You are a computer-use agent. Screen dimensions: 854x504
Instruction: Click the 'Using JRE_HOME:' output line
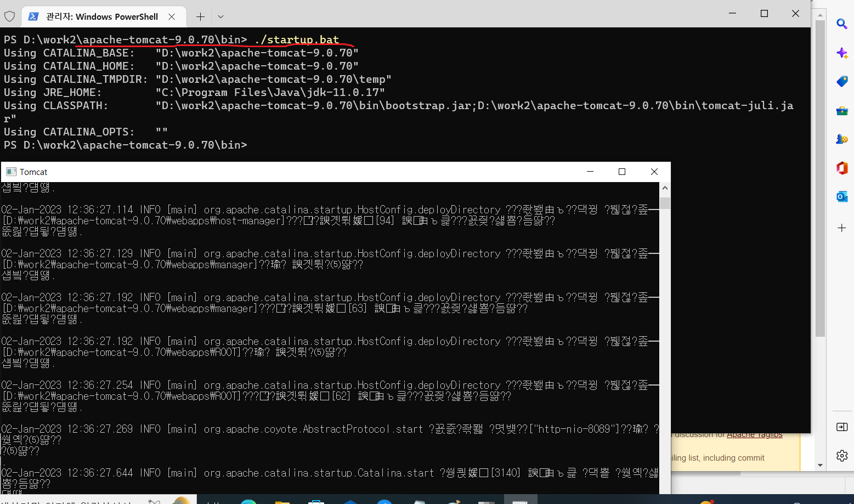pos(194,92)
